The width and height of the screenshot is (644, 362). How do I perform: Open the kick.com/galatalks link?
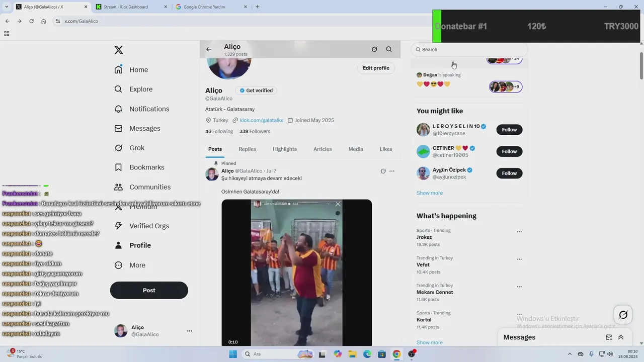[x=262, y=120]
